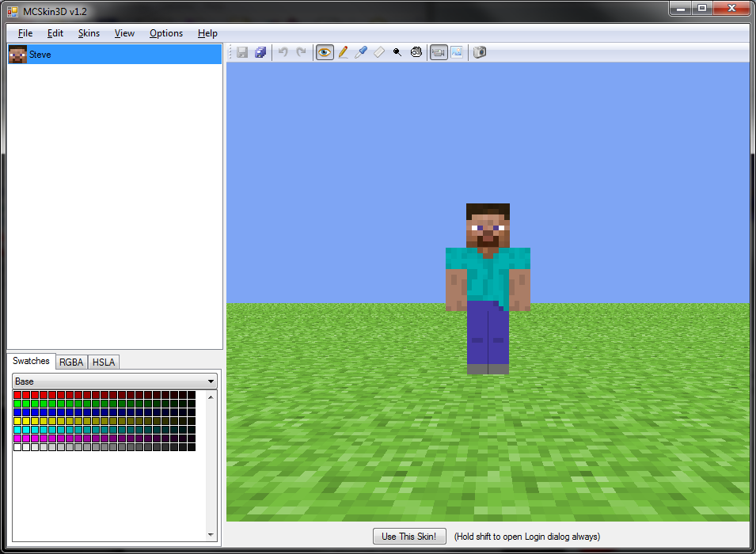Open the View menu
Image resolution: width=756 pixels, height=554 pixels.
coord(124,33)
